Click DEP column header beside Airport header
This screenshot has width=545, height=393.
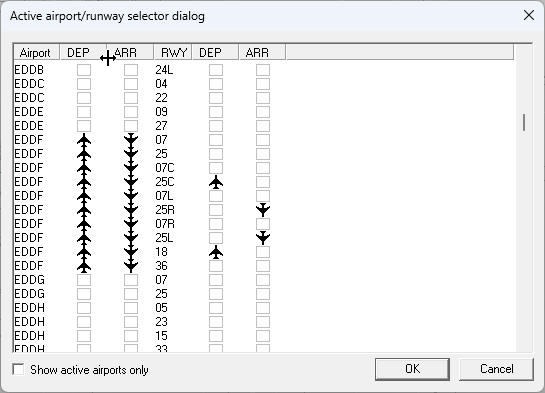point(83,52)
